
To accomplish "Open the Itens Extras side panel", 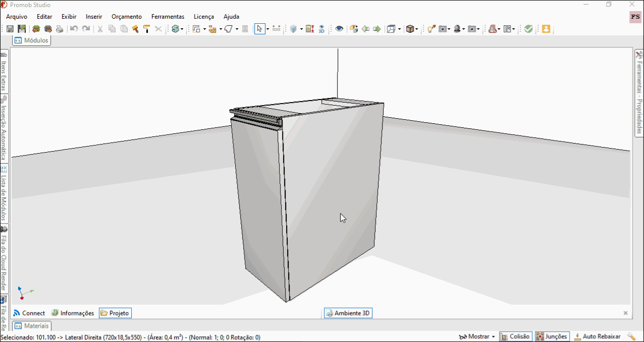I will 4,71.
